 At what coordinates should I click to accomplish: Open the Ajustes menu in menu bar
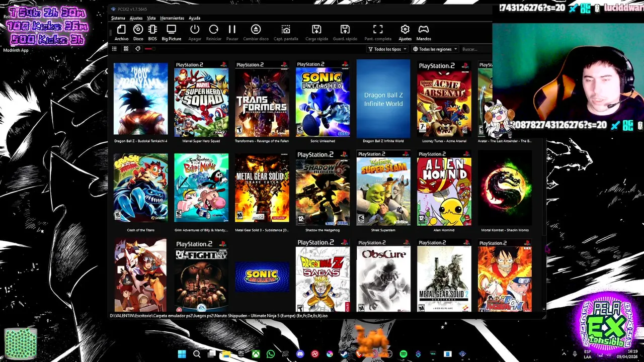[136, 18]
